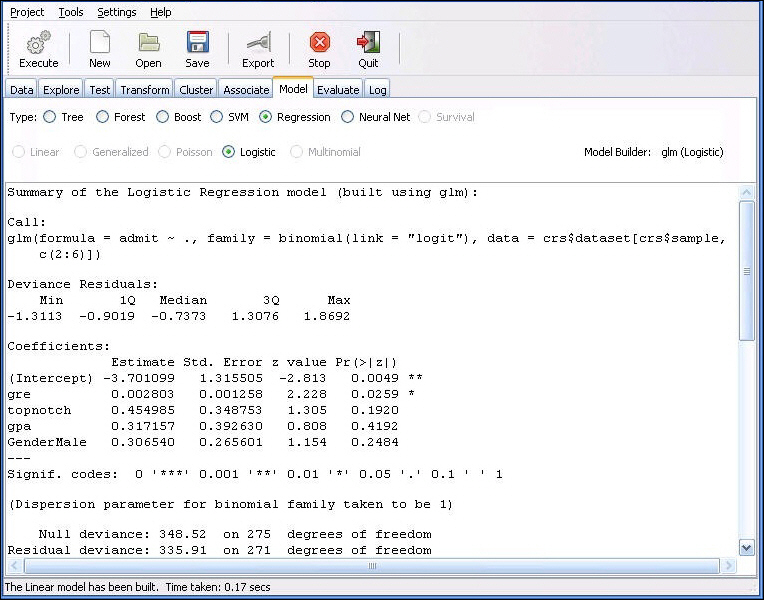The image size is (764, 600).
Task: Go to the Test tab
Action: click(x=99, y=90)
